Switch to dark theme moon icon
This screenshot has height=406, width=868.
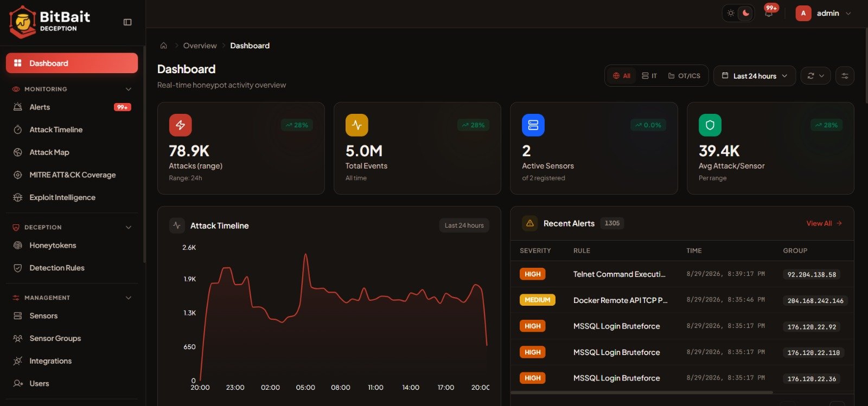coord(746,13)
